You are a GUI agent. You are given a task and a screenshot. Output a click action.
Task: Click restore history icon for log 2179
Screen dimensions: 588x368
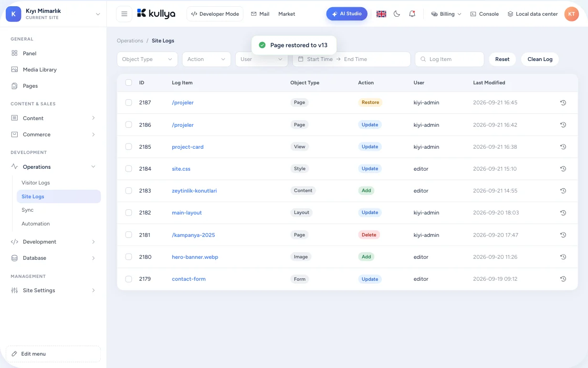point(563,279)
